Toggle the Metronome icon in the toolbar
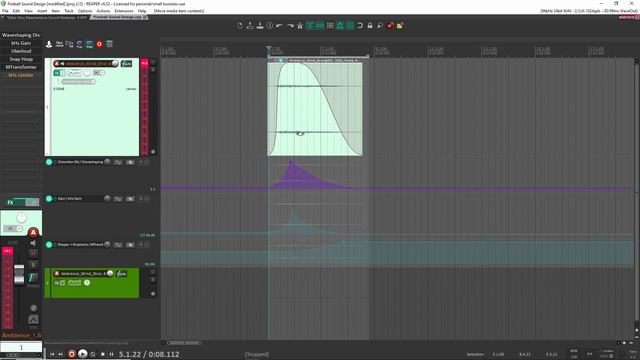Screen dimensions: 640x360 tap(300, 25)
